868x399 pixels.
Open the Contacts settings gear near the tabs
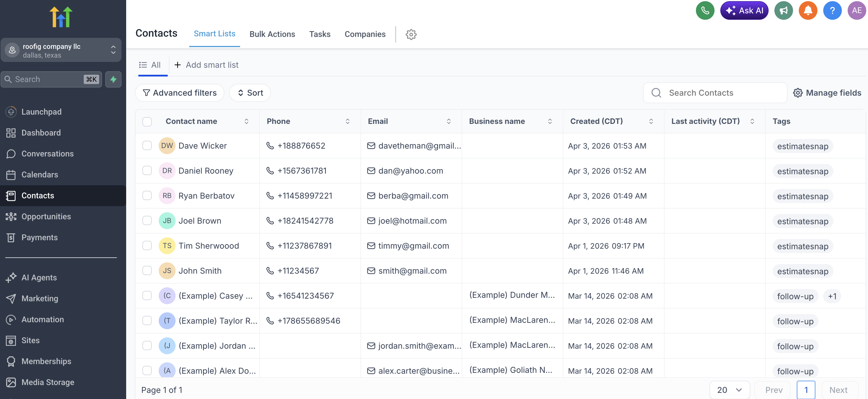tap(411, 34)
